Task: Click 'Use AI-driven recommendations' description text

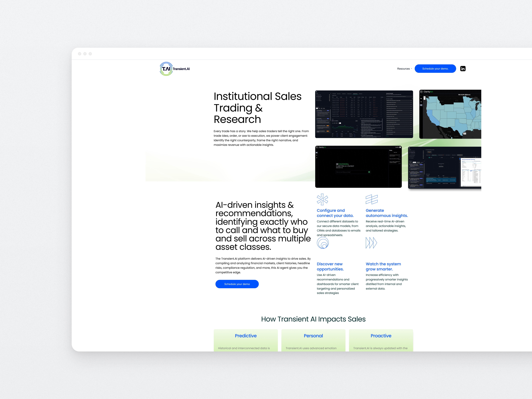Action: tap(338, 284)
